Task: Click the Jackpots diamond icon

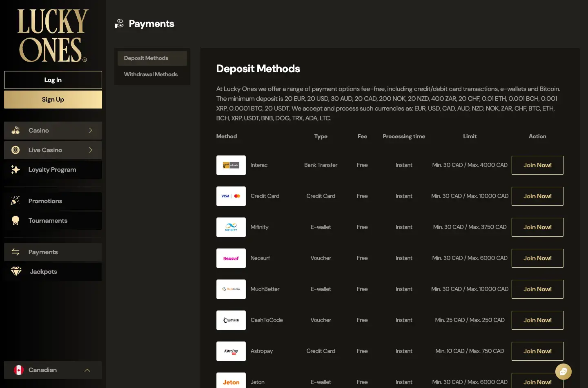Action: 16,272
